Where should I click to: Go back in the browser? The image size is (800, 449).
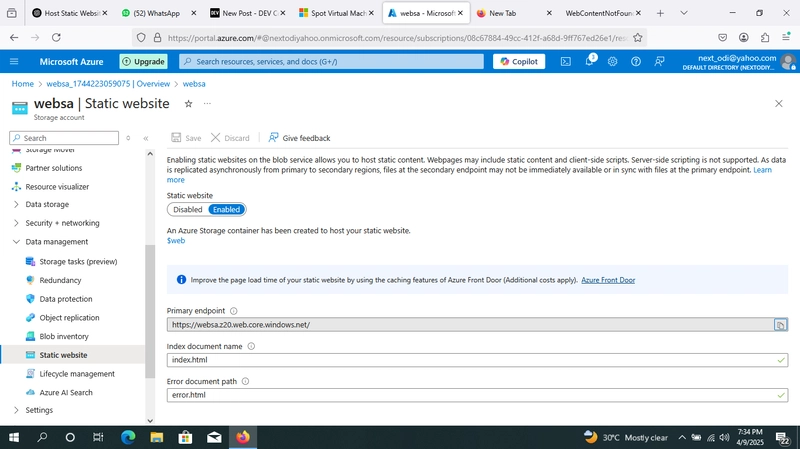(x=14, y=37)
